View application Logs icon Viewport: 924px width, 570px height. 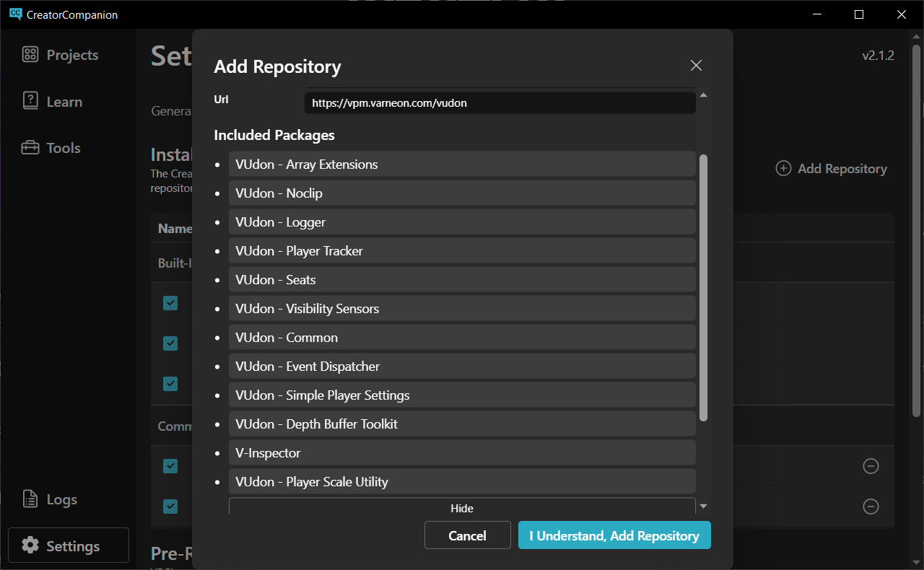[x=30, y=499]
